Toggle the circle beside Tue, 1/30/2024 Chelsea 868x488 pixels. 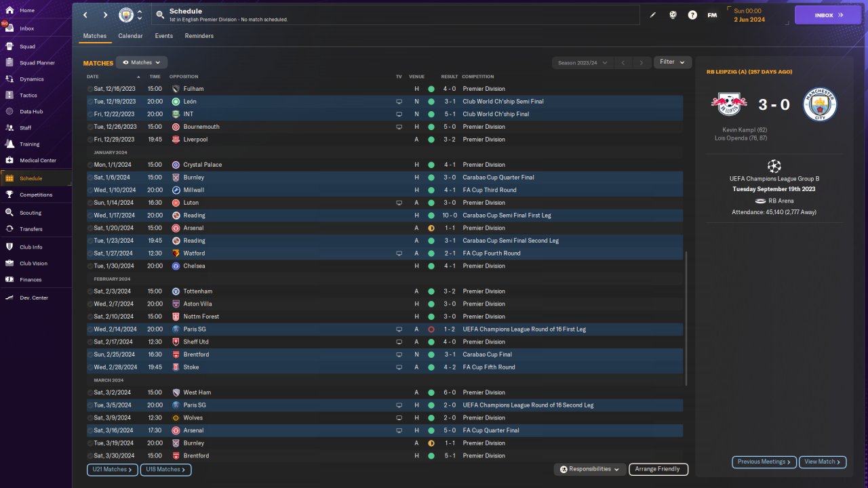(x=90, y=266)
